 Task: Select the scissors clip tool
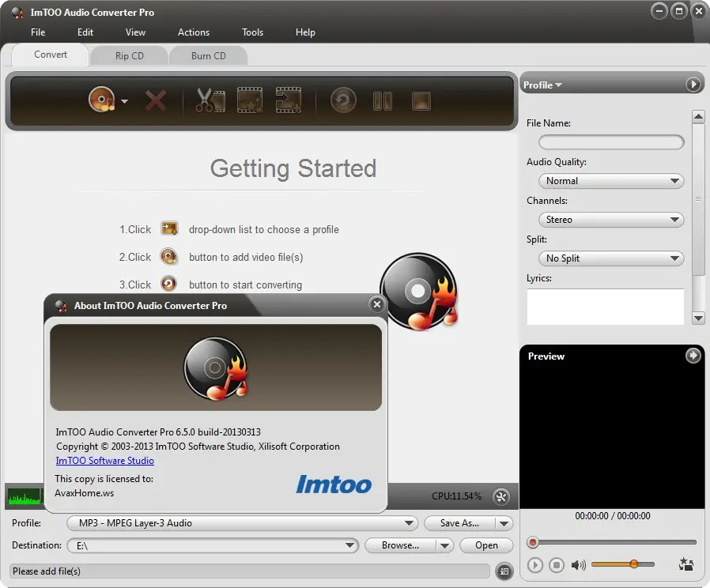click(209, 100)
